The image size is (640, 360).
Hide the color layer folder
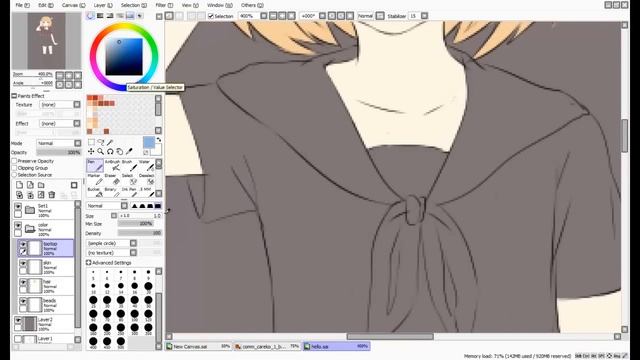18,225
